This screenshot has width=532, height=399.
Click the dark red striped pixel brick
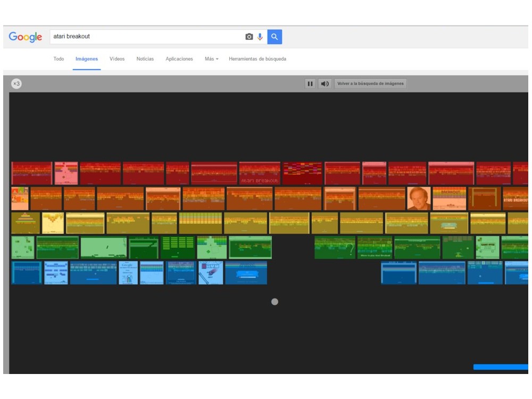302,173
